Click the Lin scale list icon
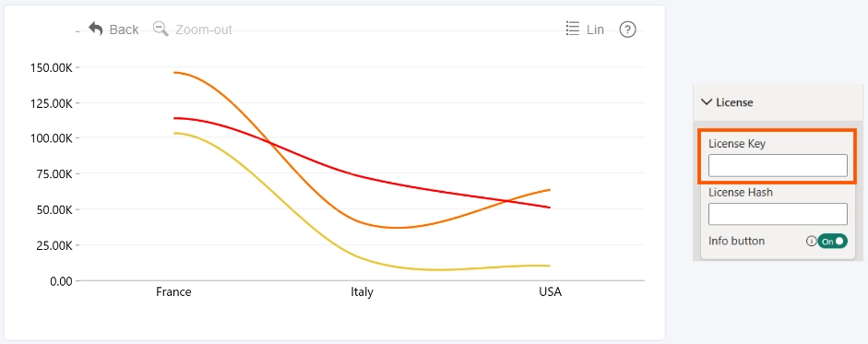This screenshot has height=344, width=868. [573, 29]
